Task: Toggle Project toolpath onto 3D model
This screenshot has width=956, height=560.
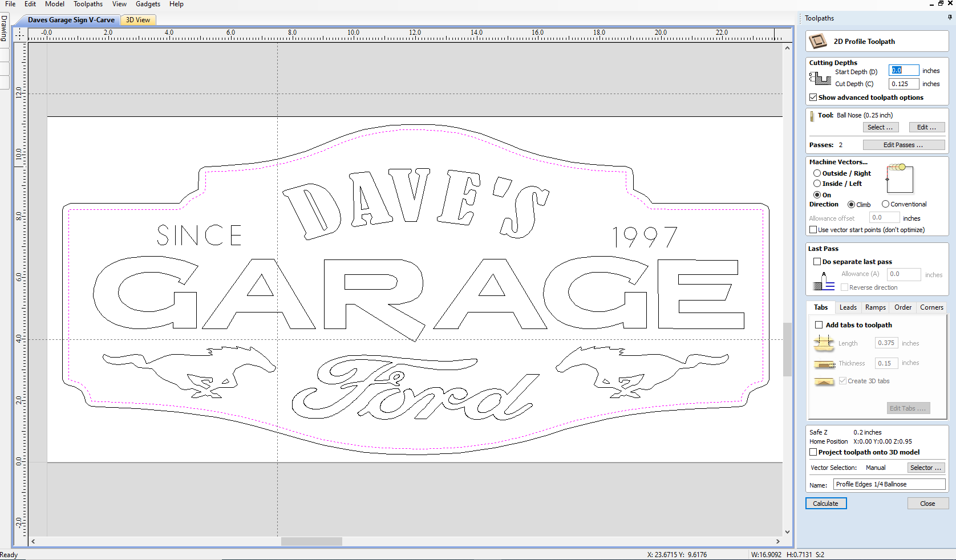Action: point(813,452)
